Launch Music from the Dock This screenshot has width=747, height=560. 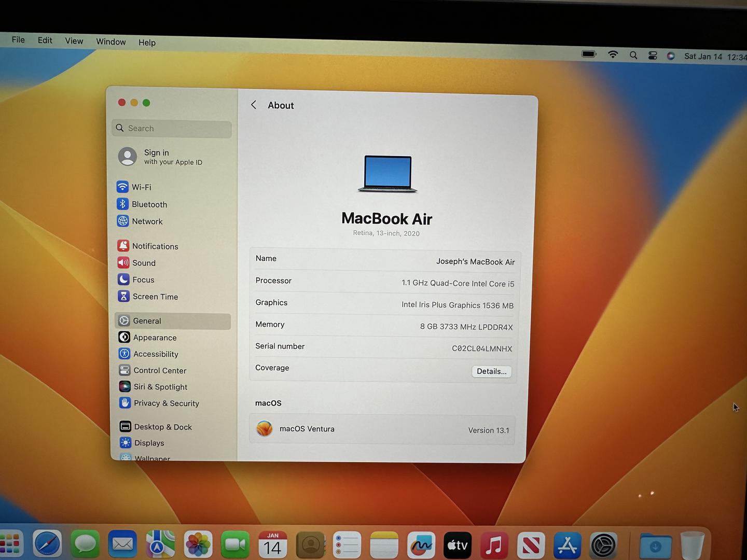(x=494, y=545)
